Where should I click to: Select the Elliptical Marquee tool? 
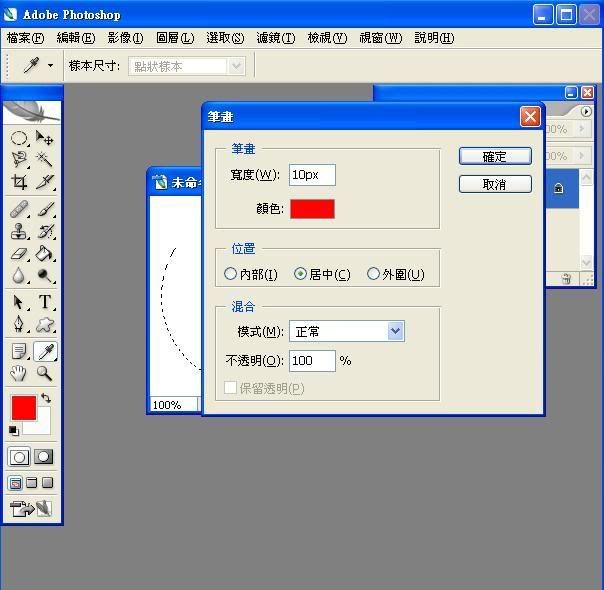click(x=19, y=138)
